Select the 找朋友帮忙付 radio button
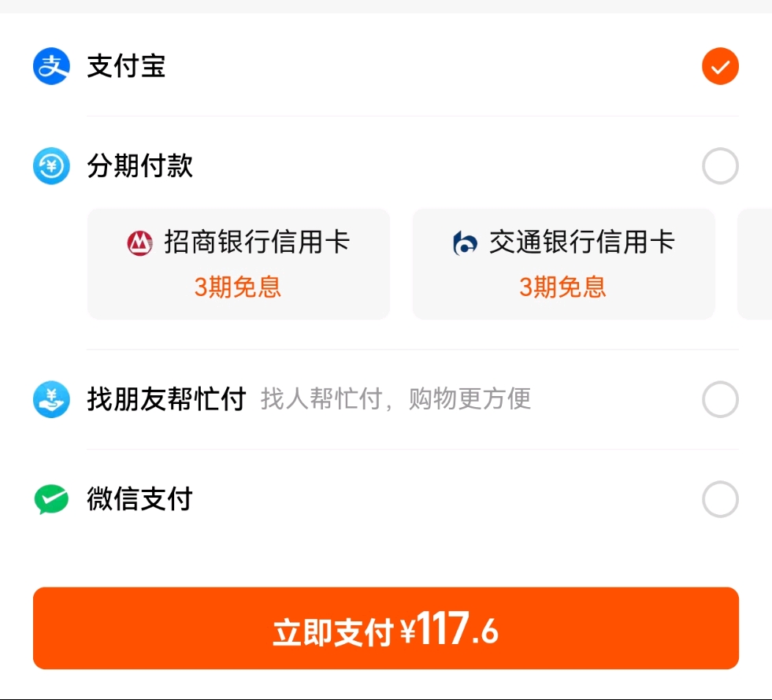The height and width of the screenshot is (700, 772). 720,400
